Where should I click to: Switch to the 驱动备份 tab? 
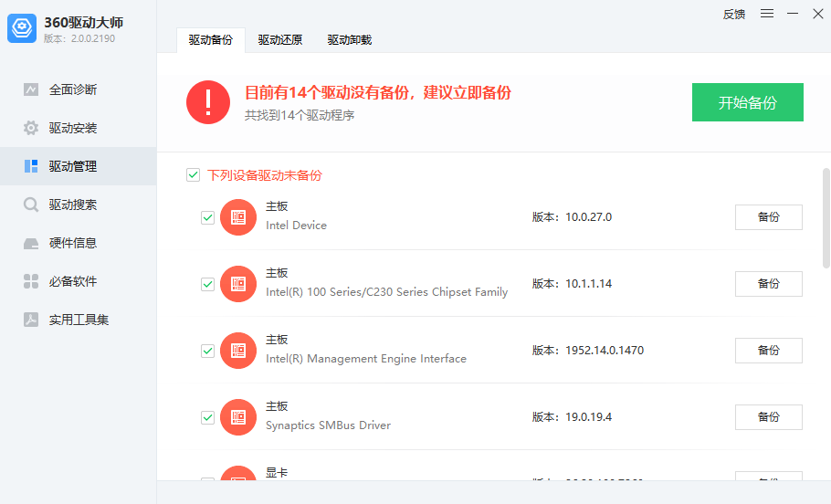[x=210, y=40]
